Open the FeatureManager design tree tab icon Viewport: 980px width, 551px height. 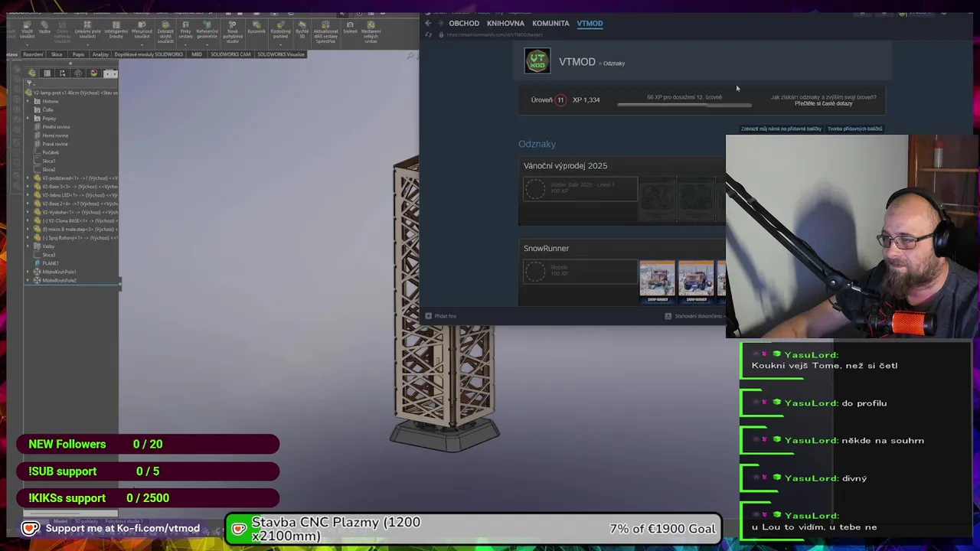(x=31, y=73)
